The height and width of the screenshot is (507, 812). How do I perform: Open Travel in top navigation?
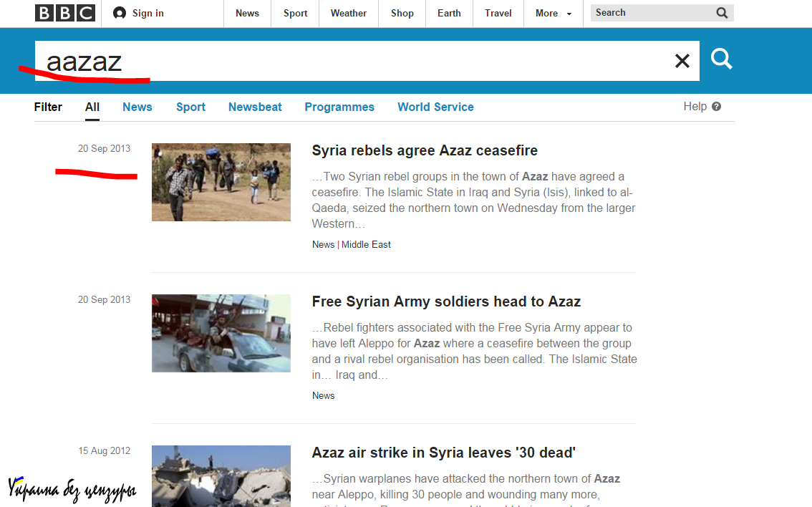pos(498,13)
